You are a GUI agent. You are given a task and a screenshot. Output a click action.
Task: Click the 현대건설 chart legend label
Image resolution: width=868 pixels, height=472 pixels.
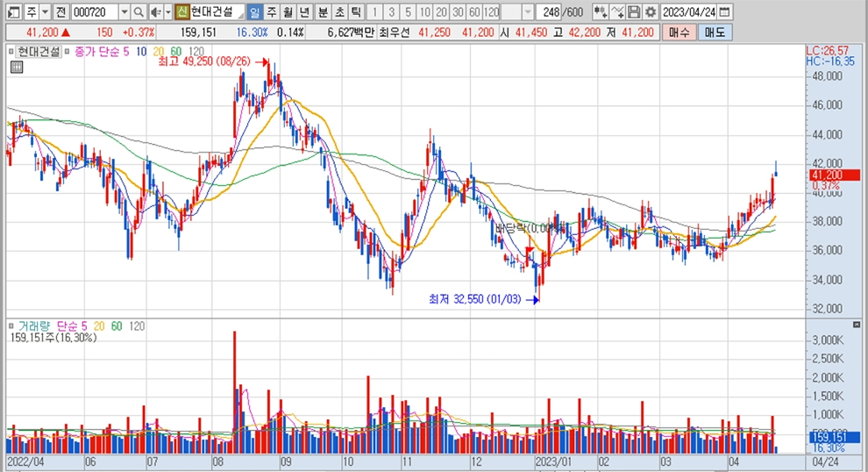click(x=39, y=52)
